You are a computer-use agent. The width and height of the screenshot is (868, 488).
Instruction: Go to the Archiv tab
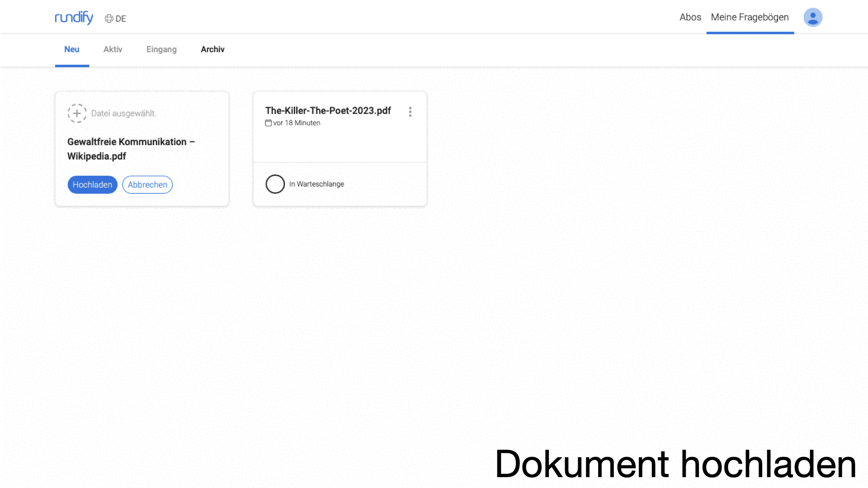212,49
